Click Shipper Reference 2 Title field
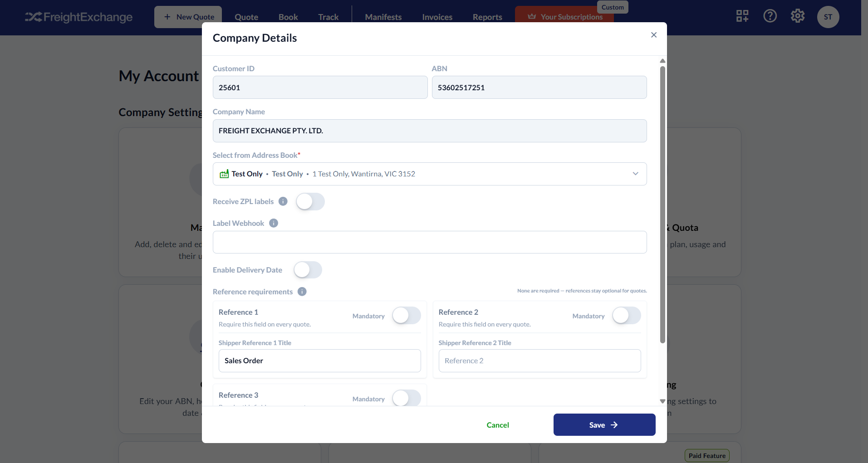868x463 pixels. pyautogui.click(x=540, y=361)
